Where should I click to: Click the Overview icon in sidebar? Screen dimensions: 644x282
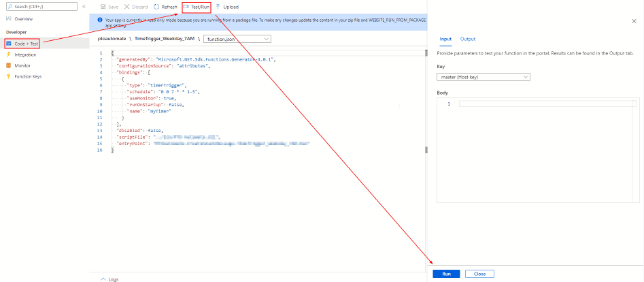(x=9, y=19)
